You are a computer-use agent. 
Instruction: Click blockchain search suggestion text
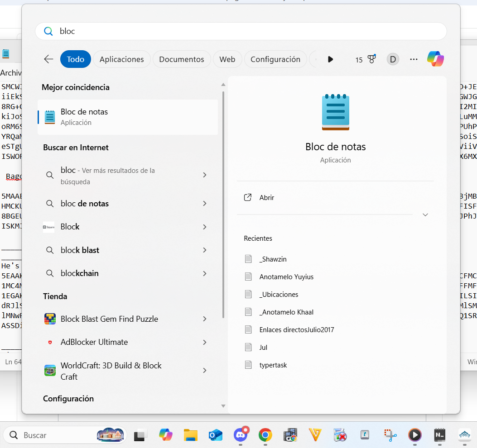[x=80, y=273]
